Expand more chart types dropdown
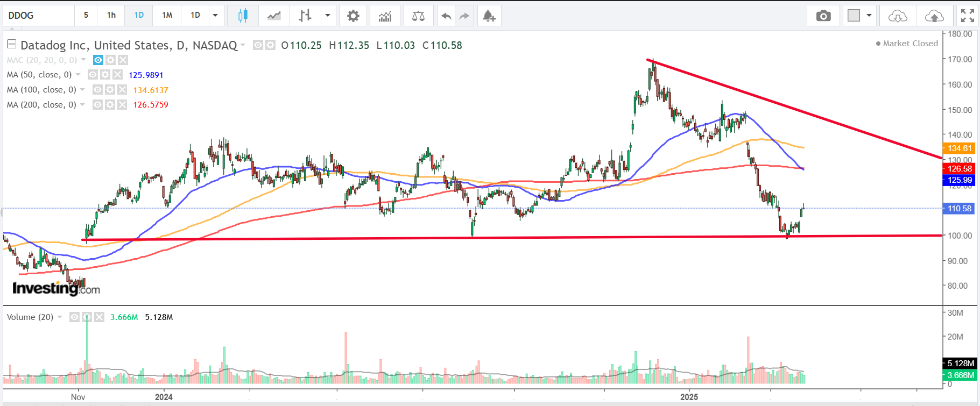980x406 pixels. click(x=328, y=16)
